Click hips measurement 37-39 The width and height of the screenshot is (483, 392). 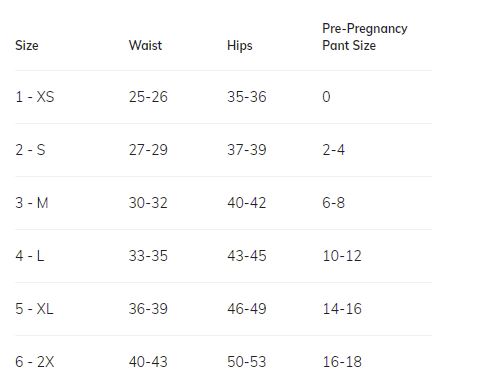[x=247, y=150]
